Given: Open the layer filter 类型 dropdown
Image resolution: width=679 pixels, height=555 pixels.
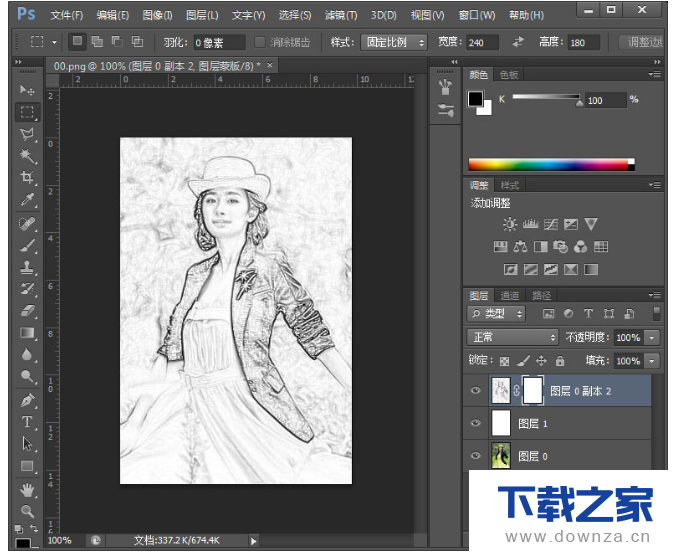Looking at the screenshot, I should pos(496,313).
